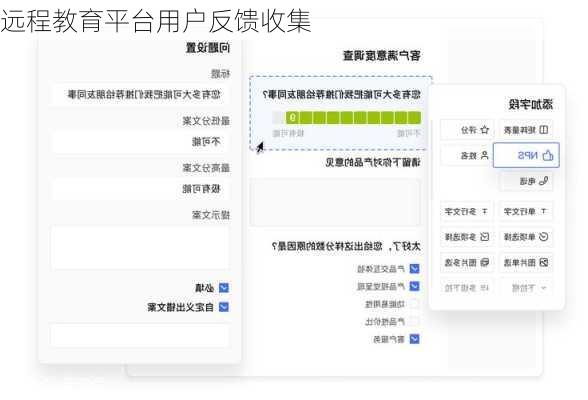Viewport: 588px width, 400px height.
Task: Uncheck the 产品交互体验 option
Action: click(x=414, y=269)
